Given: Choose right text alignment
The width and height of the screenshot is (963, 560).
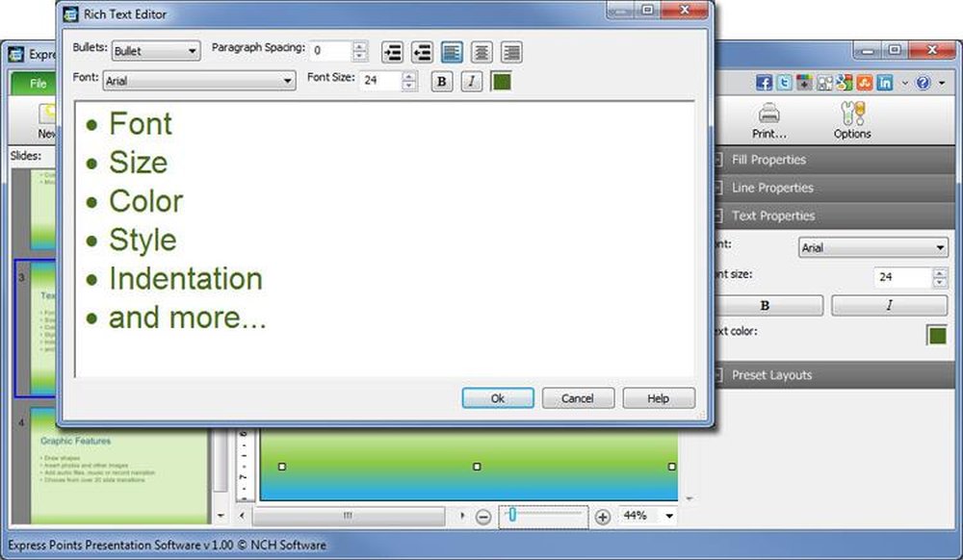Looking at the screenshot, I should (x=509, y=52).
